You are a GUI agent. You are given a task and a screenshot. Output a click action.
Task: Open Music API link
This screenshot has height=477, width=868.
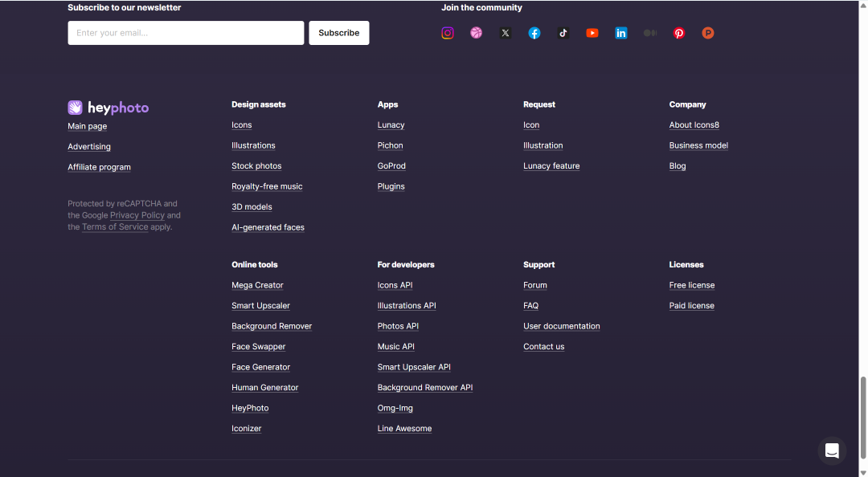pos(396,347)
